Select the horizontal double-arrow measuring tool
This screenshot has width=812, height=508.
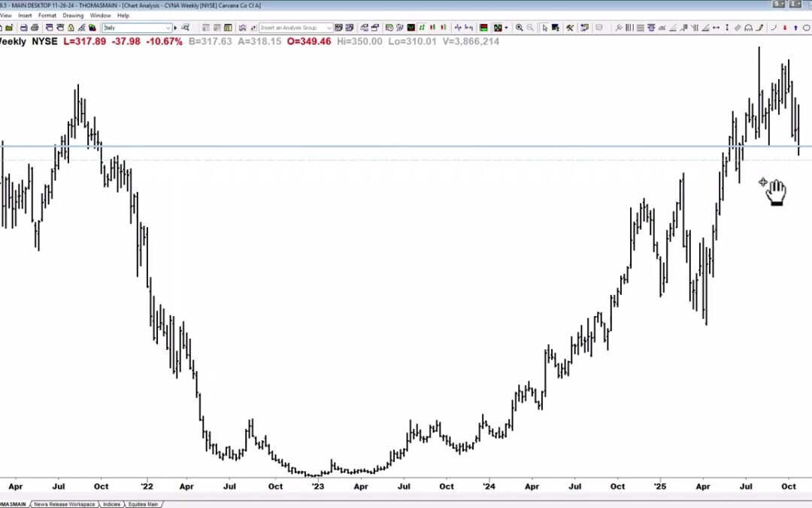[x=717, y=28]
